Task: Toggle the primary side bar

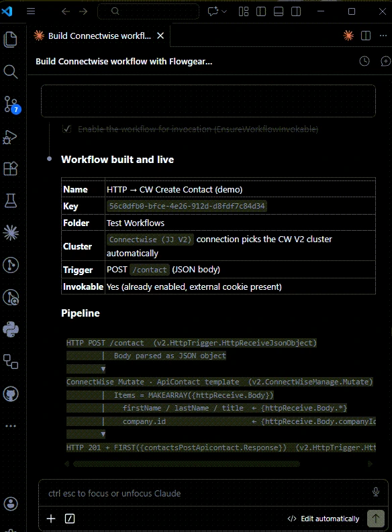Action: [x=261, y=11]
